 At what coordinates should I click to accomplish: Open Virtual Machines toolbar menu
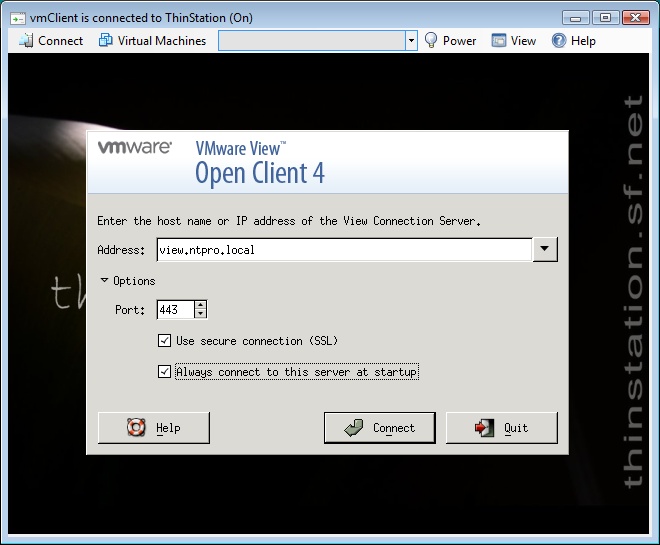152,41
